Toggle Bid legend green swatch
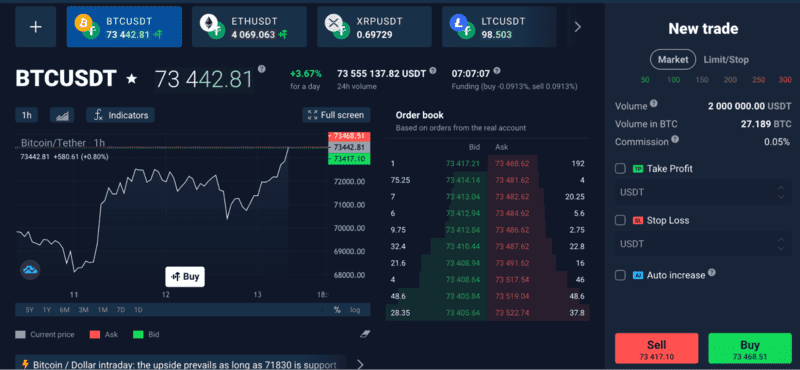 138,335
